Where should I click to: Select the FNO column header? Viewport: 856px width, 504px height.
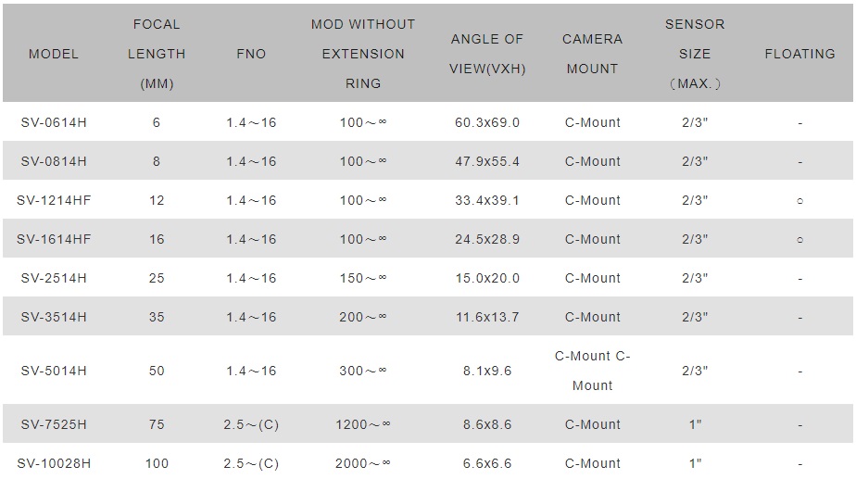coord(251,54)
